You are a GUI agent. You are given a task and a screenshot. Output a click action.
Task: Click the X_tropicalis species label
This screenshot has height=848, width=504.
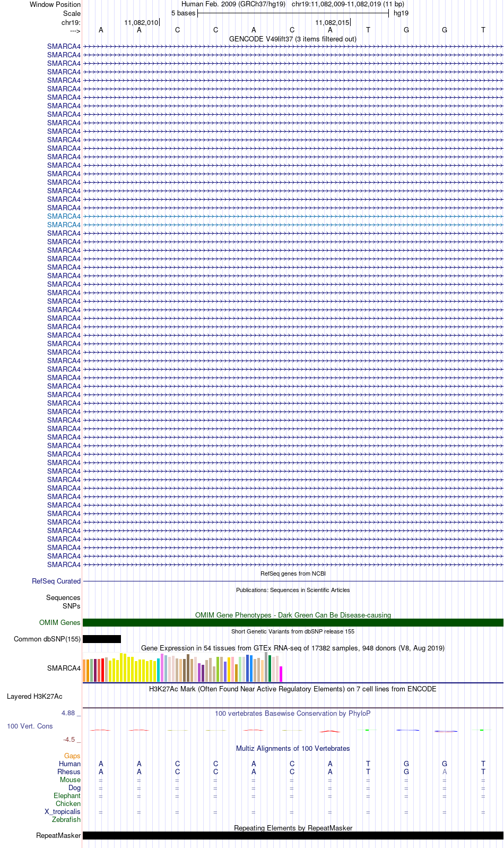[63, 811]
